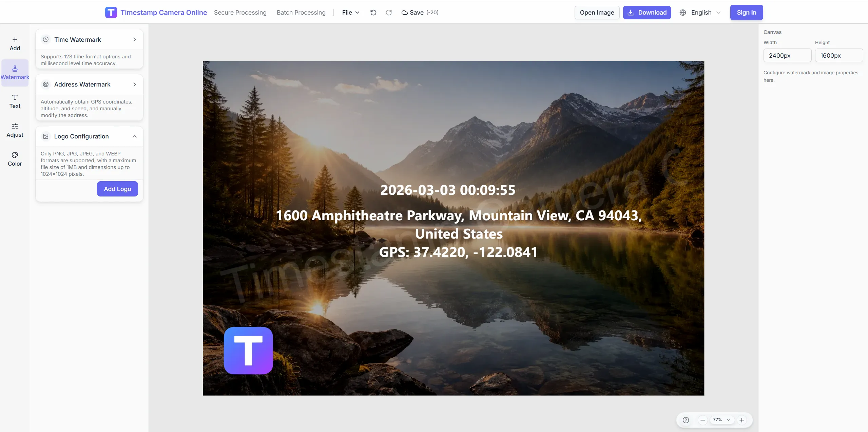The image size is (868, 432).
Task: Click the canvas Width input field
Action: (x=787, y=56)
